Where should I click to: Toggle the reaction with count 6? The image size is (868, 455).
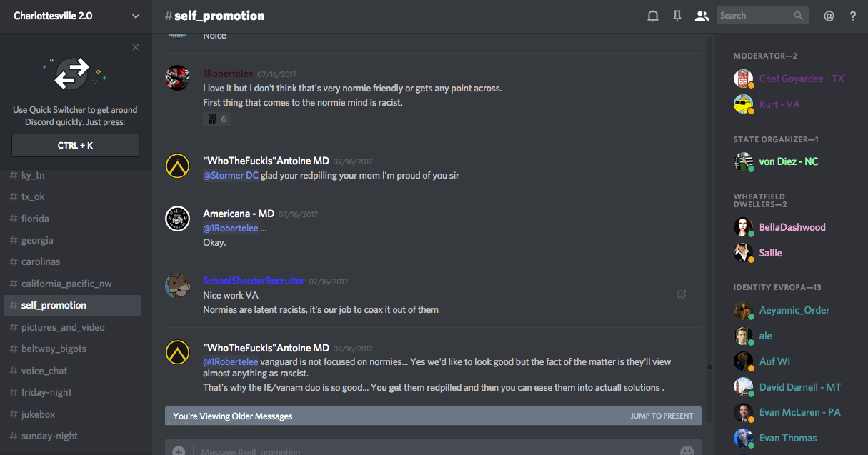216,119
